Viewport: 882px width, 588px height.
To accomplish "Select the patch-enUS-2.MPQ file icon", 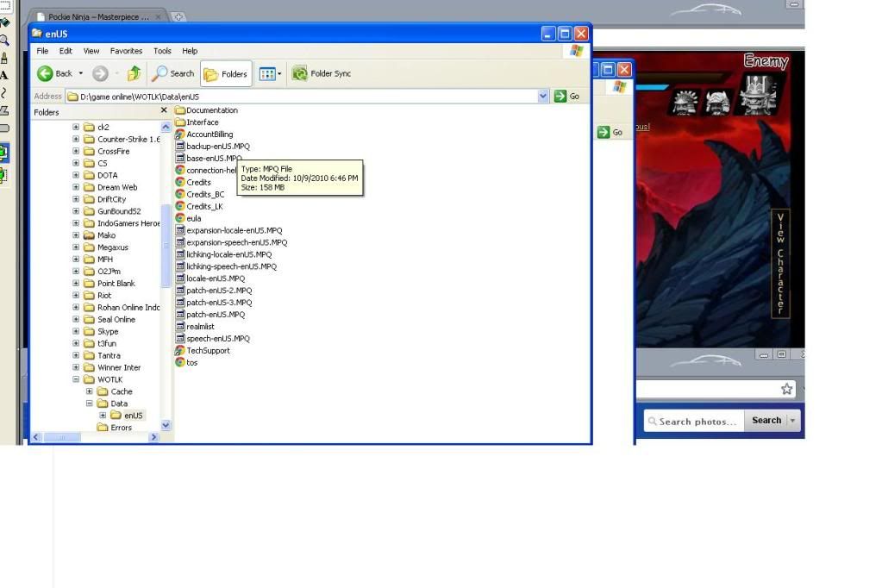I will tap(180, 290).
